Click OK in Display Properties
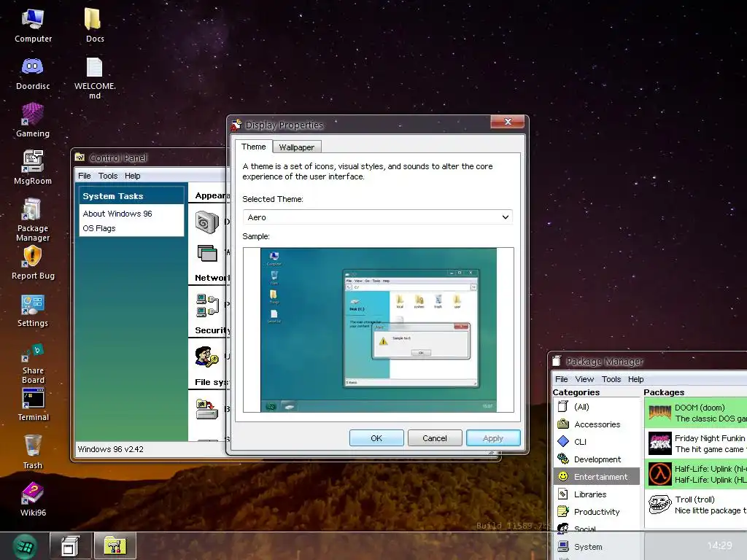Image resolution: width=747 pixels, height=560 pixels. click(376, 438)
